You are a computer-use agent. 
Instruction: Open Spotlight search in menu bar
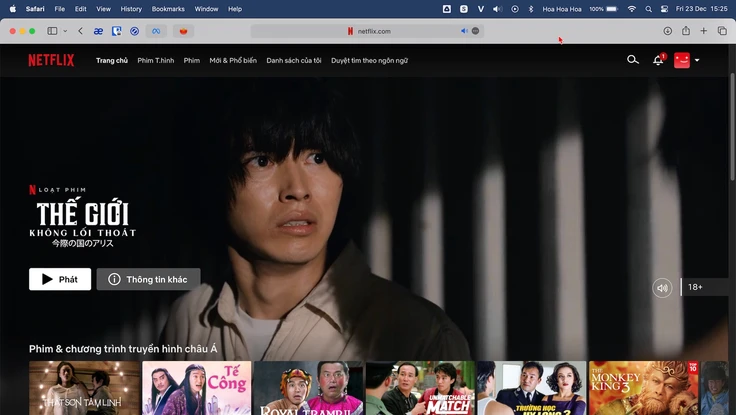[x=649, y=8]
